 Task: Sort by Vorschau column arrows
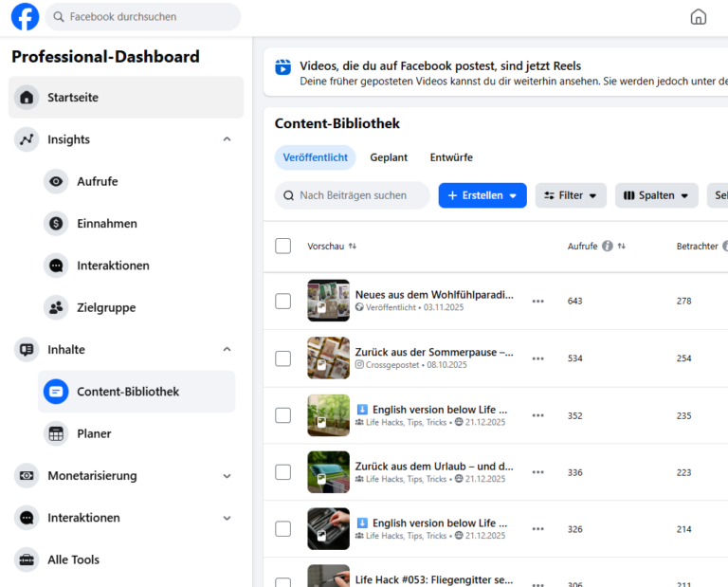click(353, 247)
